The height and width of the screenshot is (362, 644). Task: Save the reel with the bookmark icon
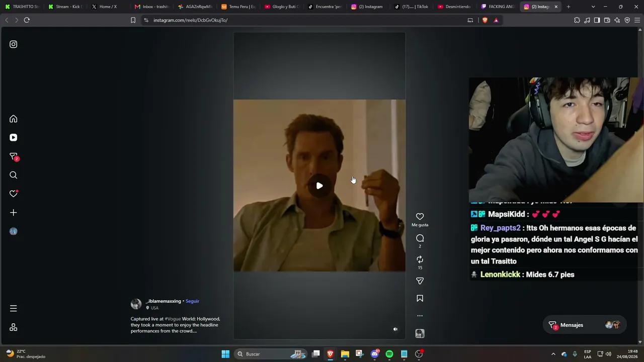(x=420, y=298)
